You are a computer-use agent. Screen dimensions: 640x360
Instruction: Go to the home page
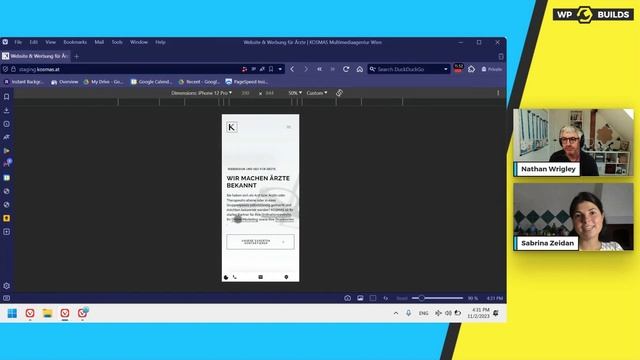[x=360, y=69]
